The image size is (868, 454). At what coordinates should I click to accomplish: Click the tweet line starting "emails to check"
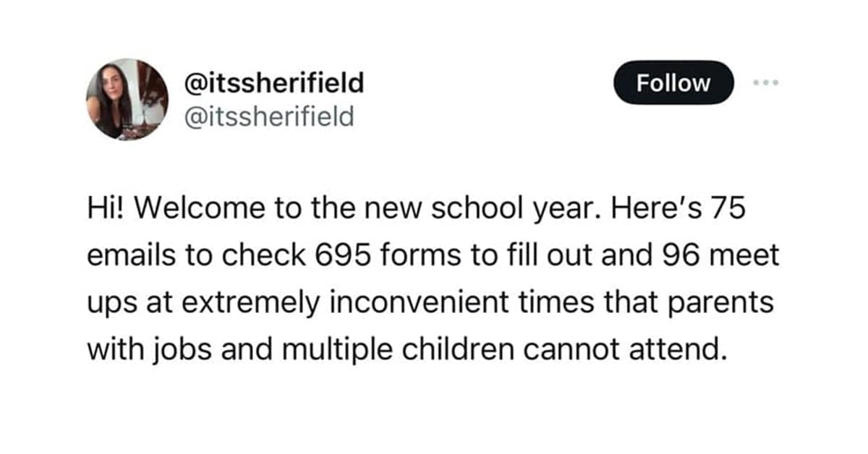click(433, 255)
